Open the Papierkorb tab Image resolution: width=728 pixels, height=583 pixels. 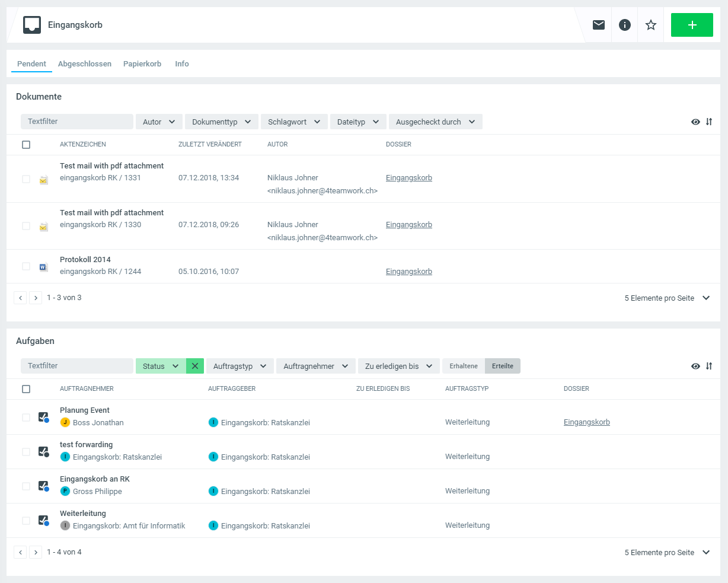coord(142,64)
